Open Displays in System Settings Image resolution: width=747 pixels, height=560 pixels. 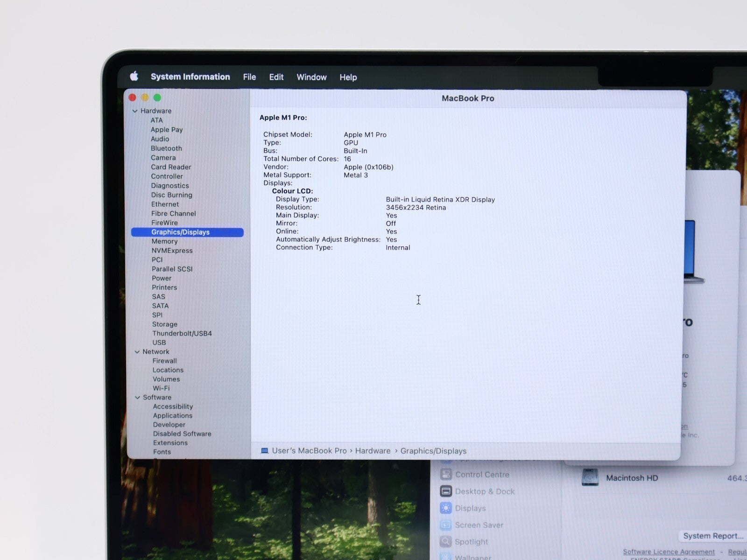pos(470,508)
